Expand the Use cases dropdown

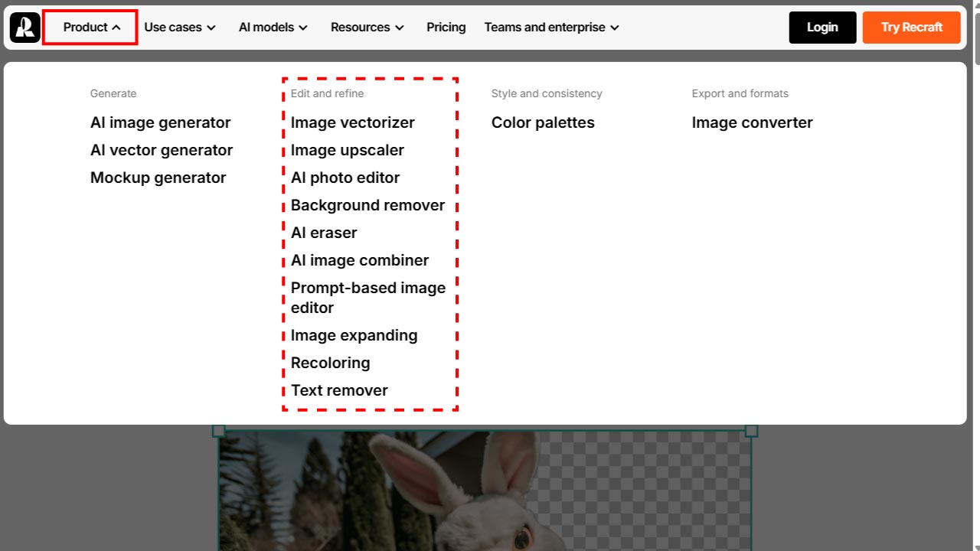click(180, 28)
